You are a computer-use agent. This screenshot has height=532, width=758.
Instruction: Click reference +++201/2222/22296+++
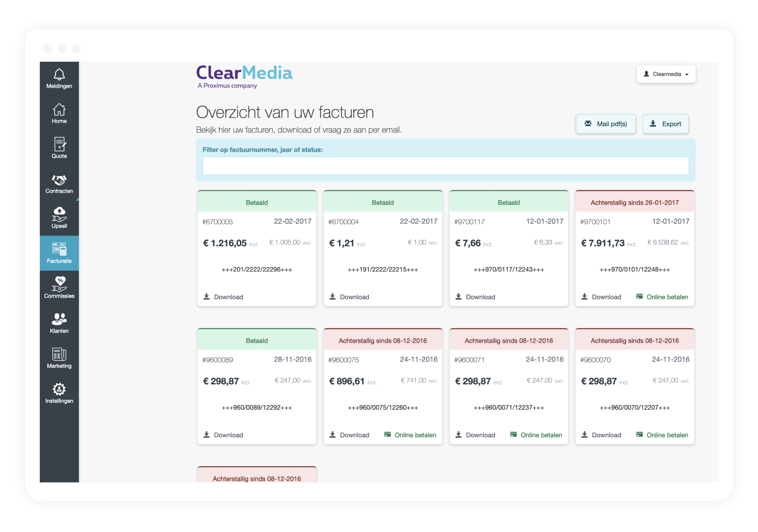(257, 270)
